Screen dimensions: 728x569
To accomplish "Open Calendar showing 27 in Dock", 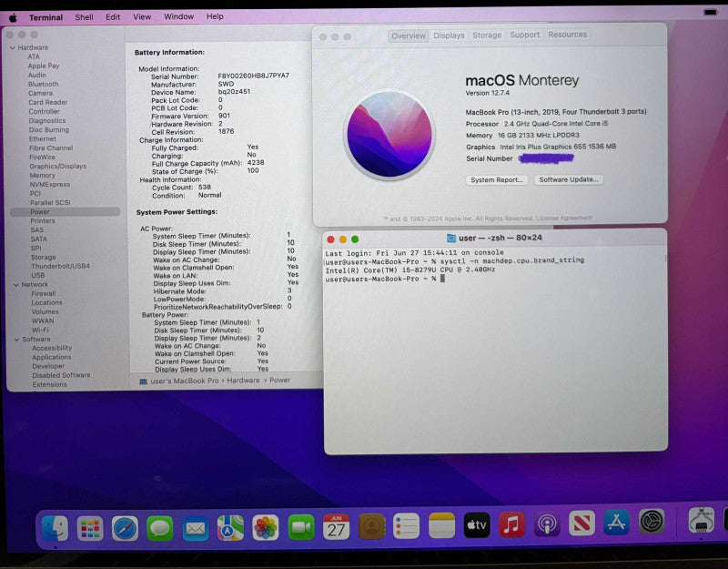I will click(x=336, y=527).
